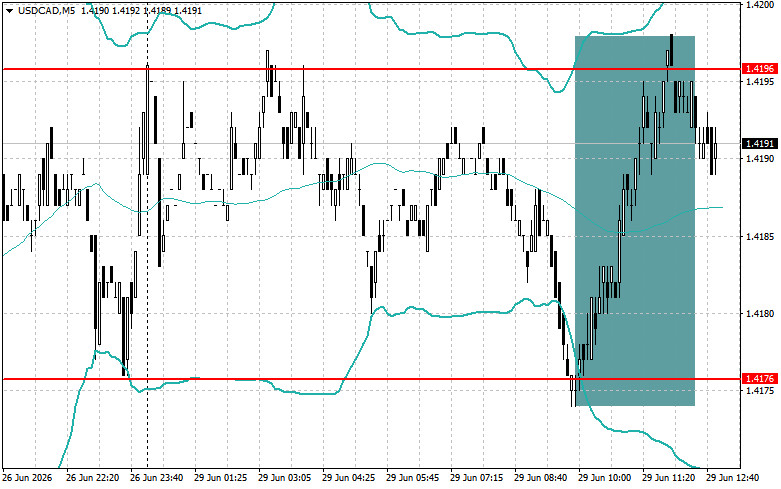Click the 26 Jun 22:20 time label

point(93,478)
